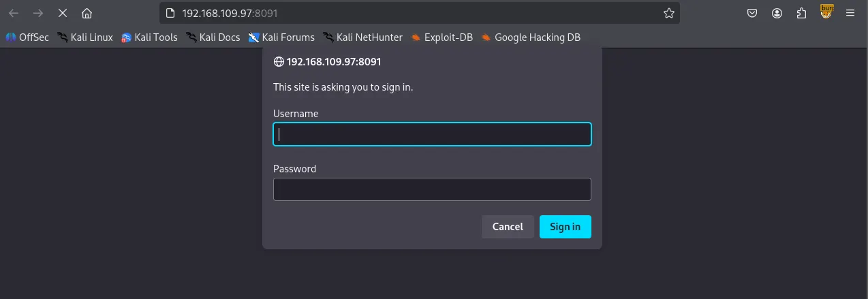Click the forward navigation arrow
The image size is (868, 299).
click(38, 13)
